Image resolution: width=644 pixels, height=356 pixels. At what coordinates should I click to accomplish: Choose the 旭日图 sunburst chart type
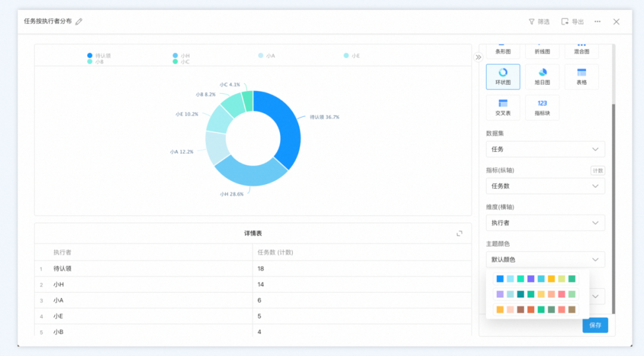(x=542, y=76)
